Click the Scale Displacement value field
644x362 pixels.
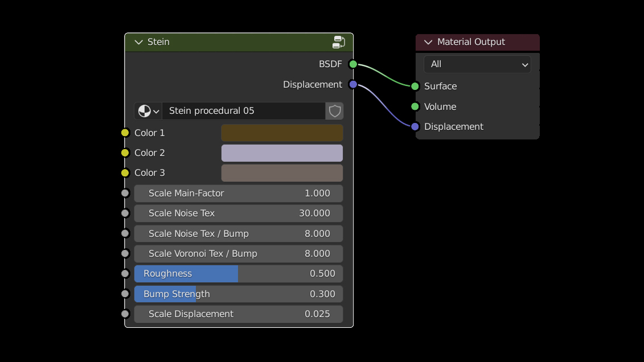click(x=239, y=314)
